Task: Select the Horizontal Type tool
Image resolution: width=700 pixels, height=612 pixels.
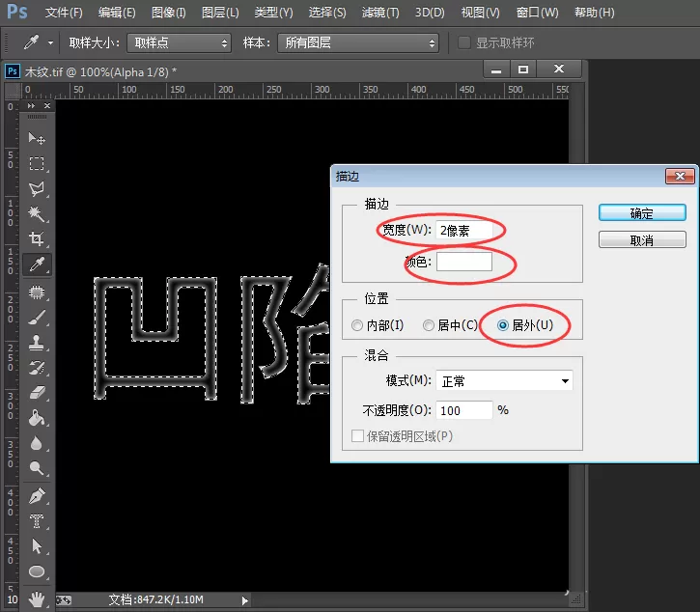Action: click(37, 520)
